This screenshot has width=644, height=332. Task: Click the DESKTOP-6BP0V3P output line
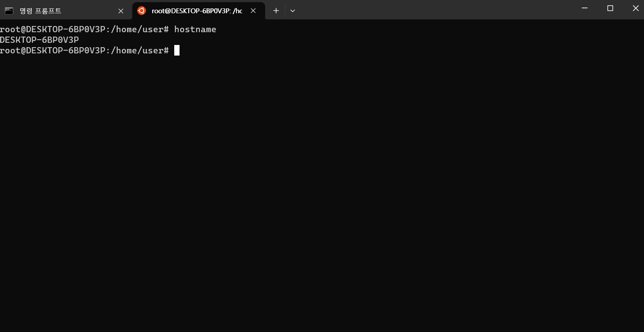pos(39,40)
